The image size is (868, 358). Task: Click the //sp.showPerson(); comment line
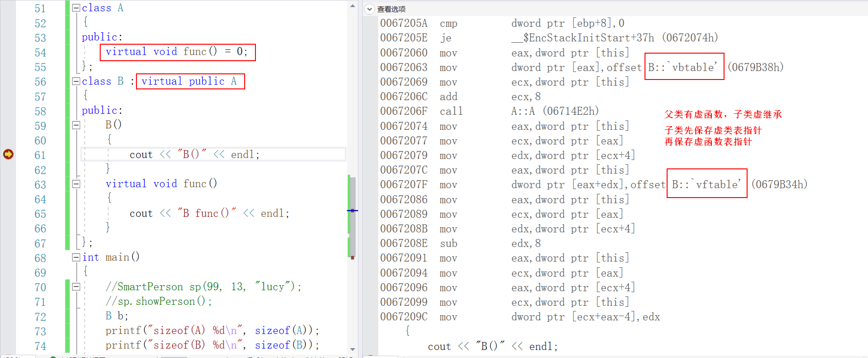point(159,302)
